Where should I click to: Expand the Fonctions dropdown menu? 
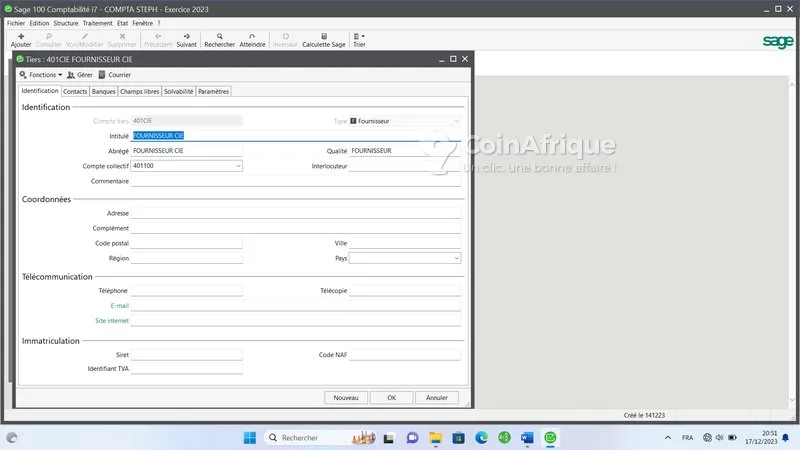[41, 75]
